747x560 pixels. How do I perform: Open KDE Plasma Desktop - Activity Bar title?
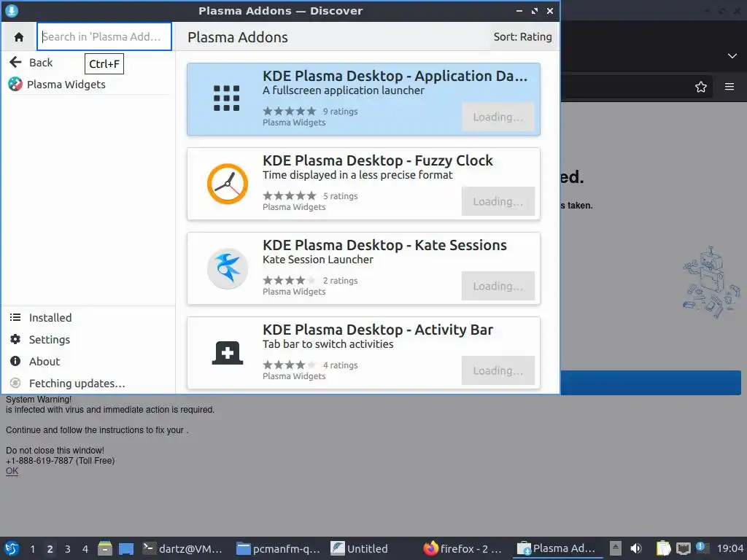coord(377,330)
